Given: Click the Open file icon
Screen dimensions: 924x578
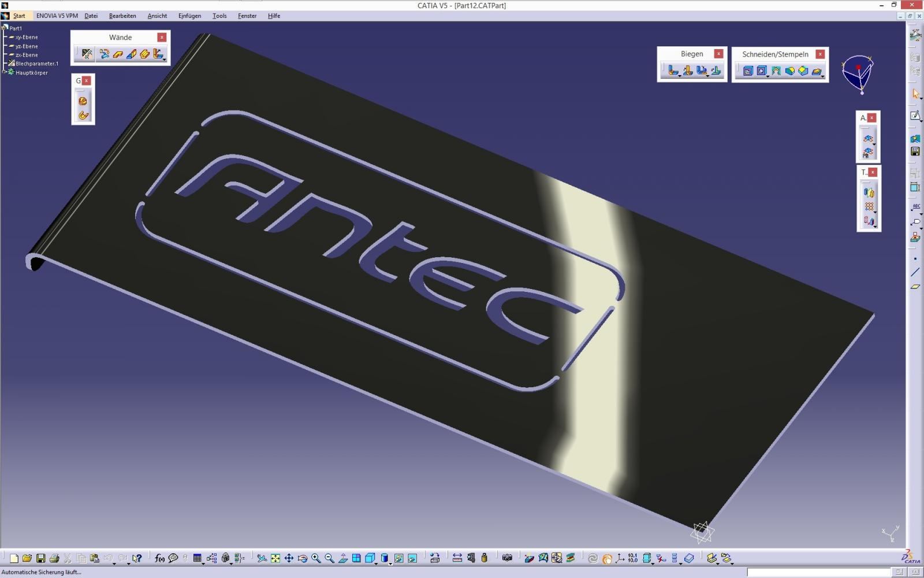Looking at the screenshot, I should [27, 558].
